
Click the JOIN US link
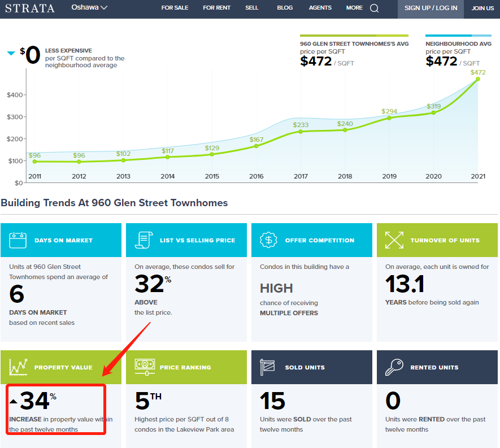coord(482,8)
